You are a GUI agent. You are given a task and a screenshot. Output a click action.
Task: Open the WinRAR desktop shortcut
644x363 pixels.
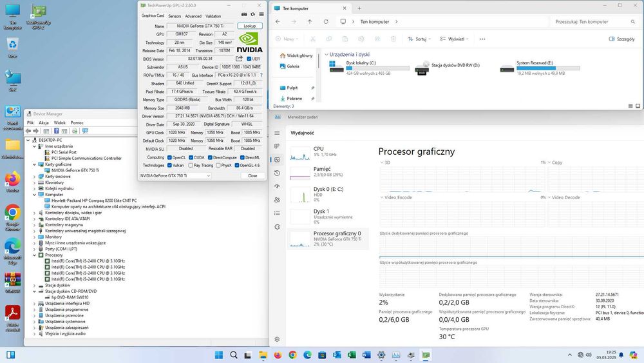(x=12, y=283)
